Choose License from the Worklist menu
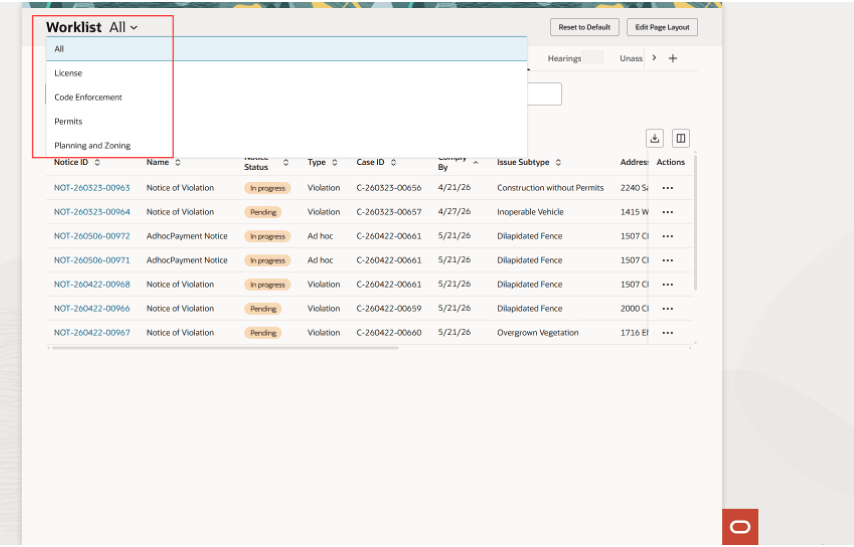Image resolution: width=854 pixels, height=547 pixels. pyautogui.click(x=286, y=73)
